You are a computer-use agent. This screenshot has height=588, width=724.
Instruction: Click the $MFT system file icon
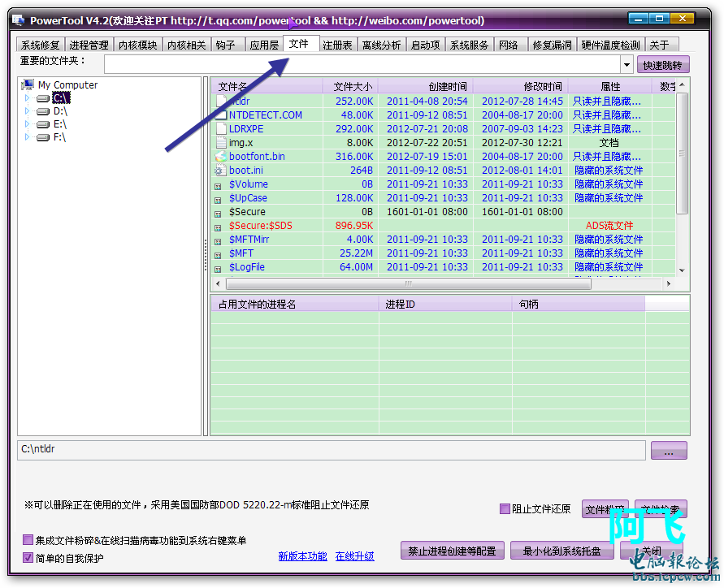218,256
